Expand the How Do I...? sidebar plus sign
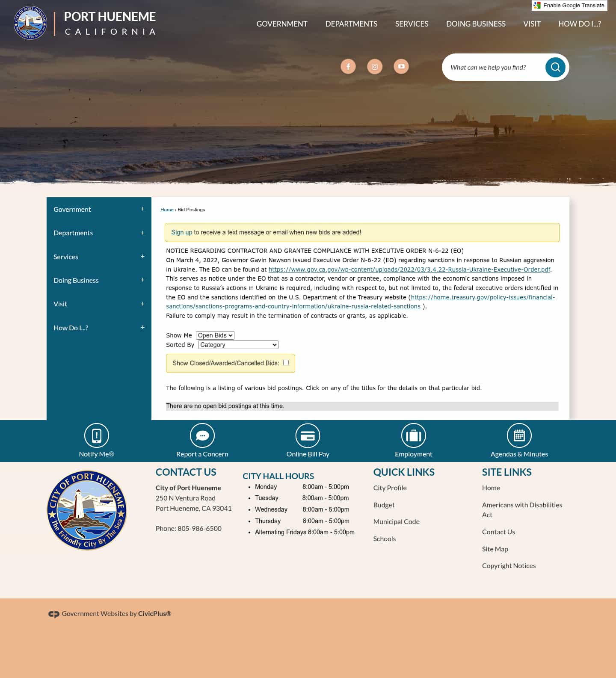The height and width of the screenshot is (678, 616). tap(142, 328)
